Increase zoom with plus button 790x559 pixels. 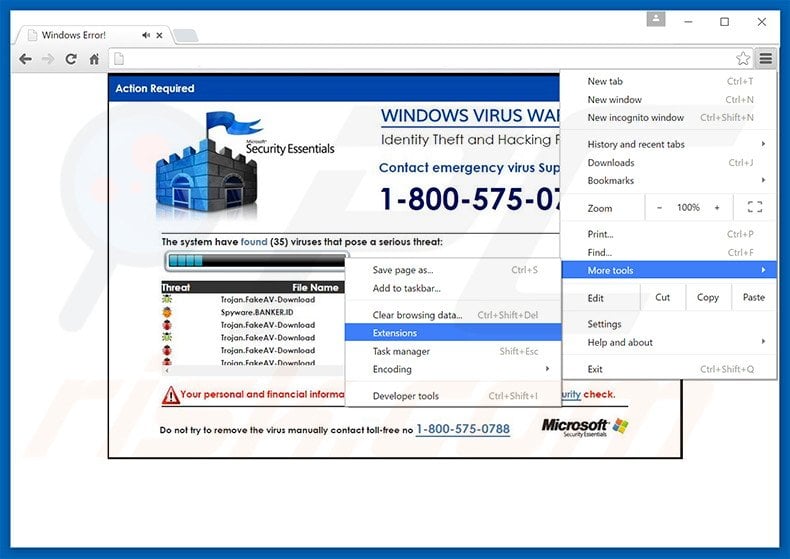pyautogui.click(x=717, y=207)
